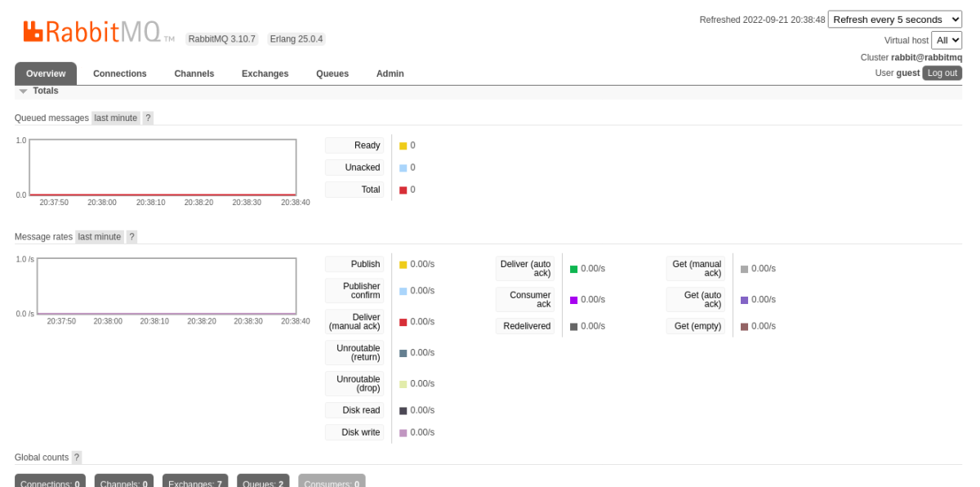This screenshot has width=980, height=487.
Task: Click the Get (manual ack) label
Action: pos(696,269)
